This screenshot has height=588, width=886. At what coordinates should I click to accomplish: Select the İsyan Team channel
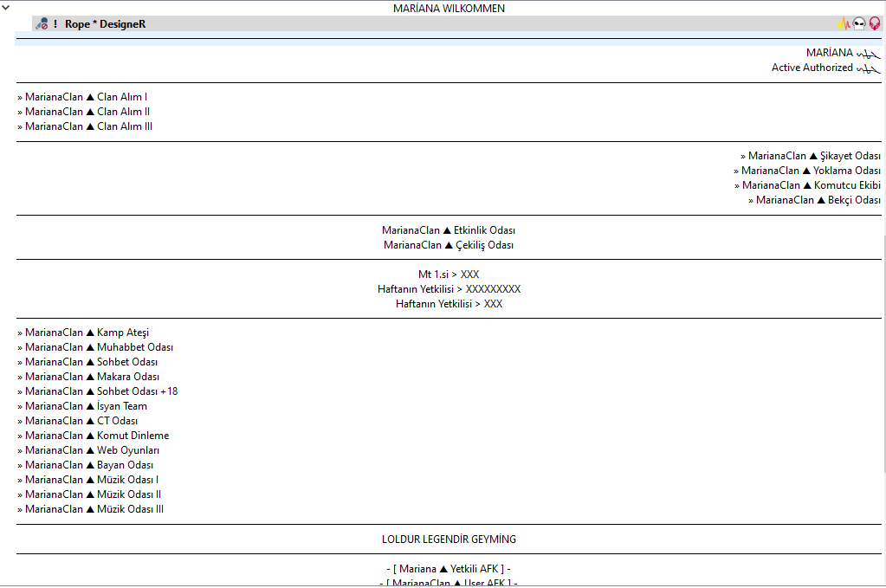(x=82, y=406)
